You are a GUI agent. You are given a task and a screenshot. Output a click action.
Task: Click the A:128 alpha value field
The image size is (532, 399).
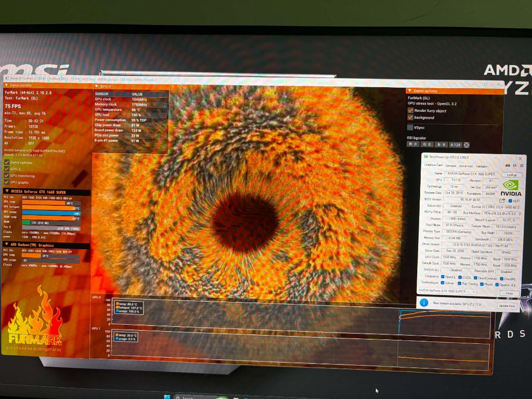click(455, 145)
